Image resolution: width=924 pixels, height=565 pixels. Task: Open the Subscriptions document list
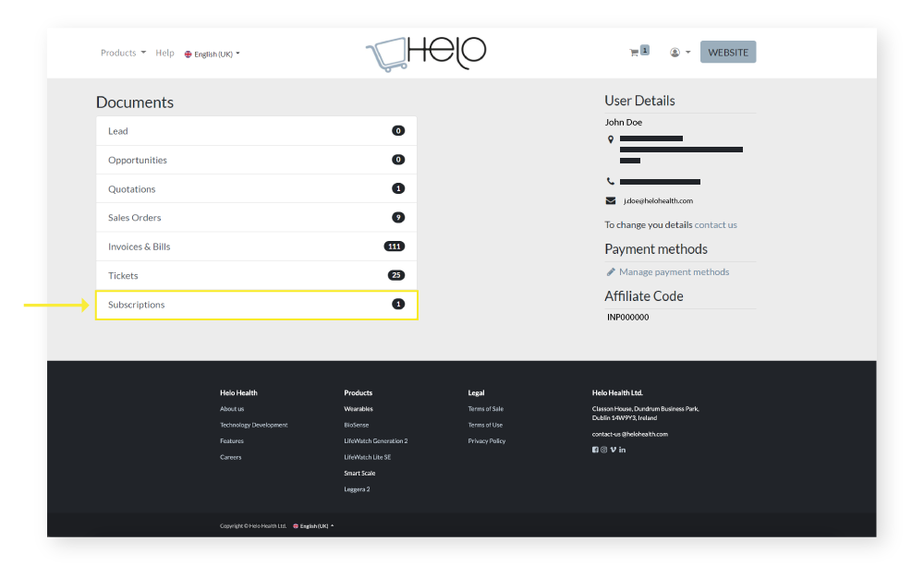[257, 305]
